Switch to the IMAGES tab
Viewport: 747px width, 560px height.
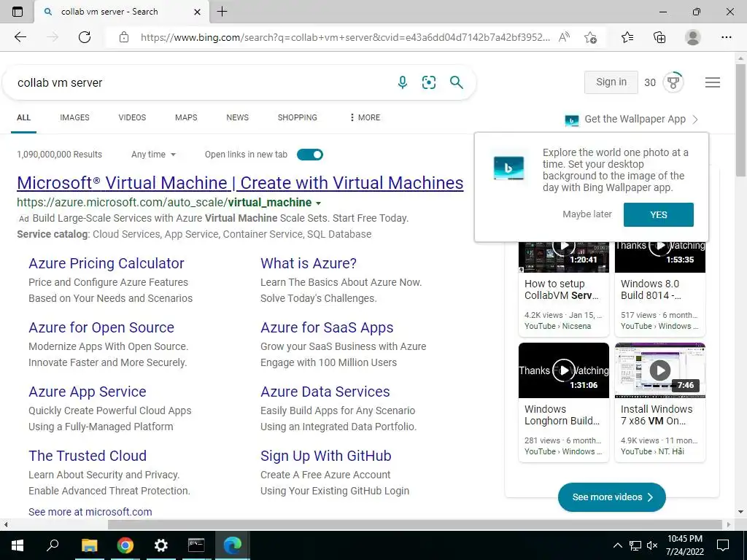point(74,117)
